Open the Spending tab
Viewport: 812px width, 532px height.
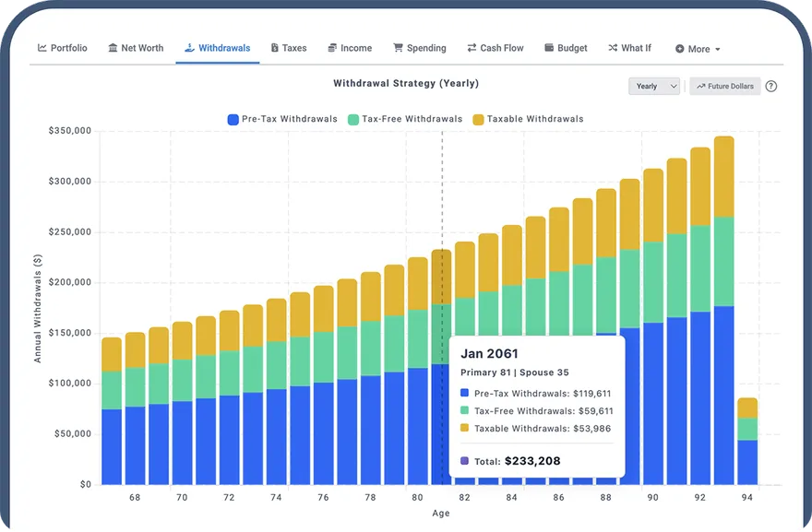tap(420, 48)
